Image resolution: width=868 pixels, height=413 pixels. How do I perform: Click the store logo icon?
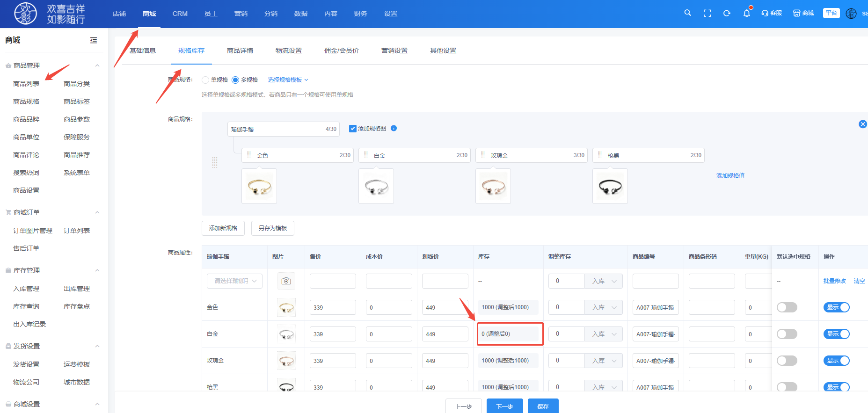25,13
